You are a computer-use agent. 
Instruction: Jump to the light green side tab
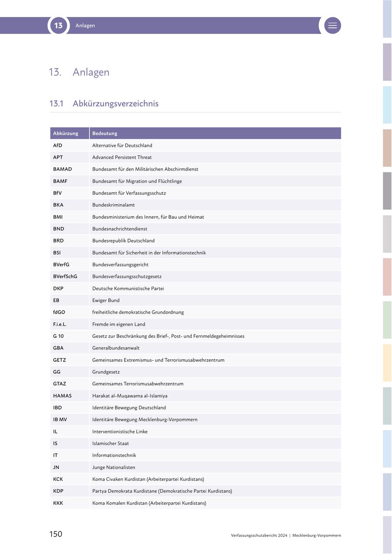387,320
